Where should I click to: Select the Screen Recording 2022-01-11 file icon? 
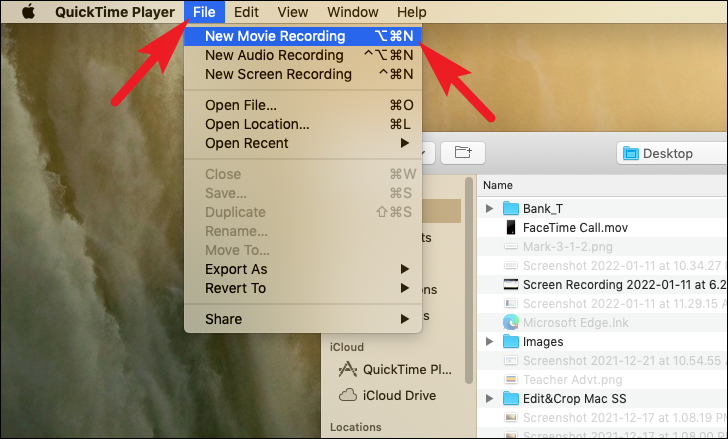tap(511, 284)
